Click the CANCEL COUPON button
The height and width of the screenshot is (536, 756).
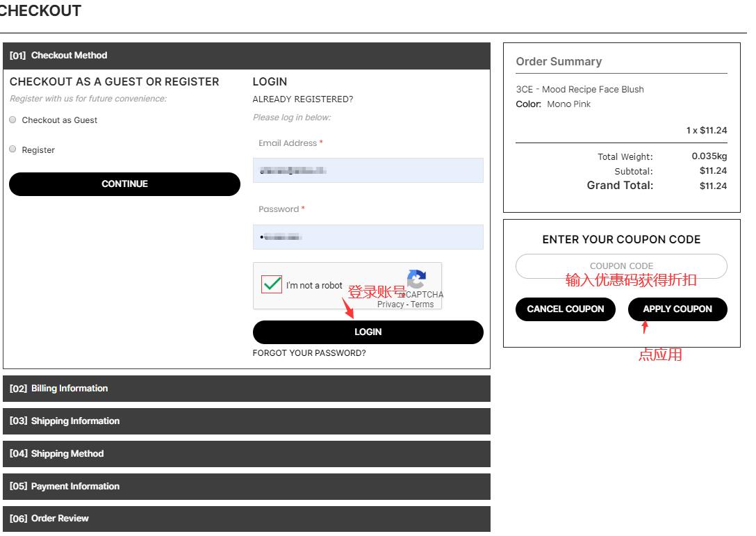click(565, 309)
